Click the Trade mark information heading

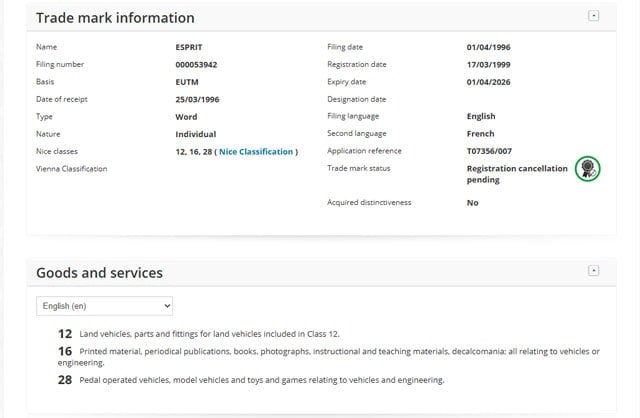[x=115, y=18]
